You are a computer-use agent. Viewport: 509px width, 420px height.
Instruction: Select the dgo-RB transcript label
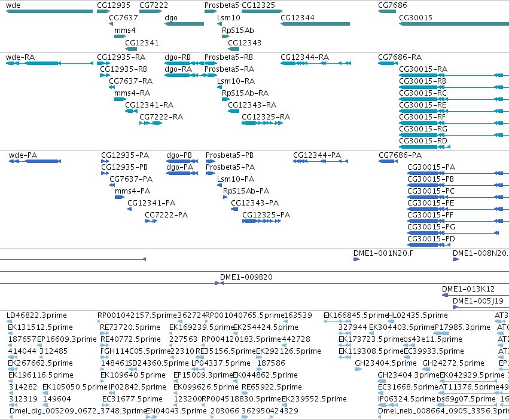tap(178, 57)
